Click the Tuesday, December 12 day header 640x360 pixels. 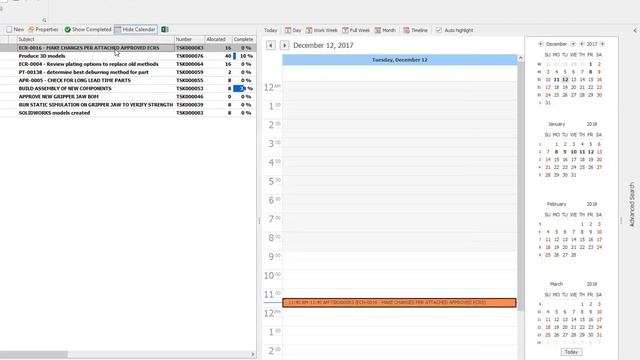(x=400, y=60)
